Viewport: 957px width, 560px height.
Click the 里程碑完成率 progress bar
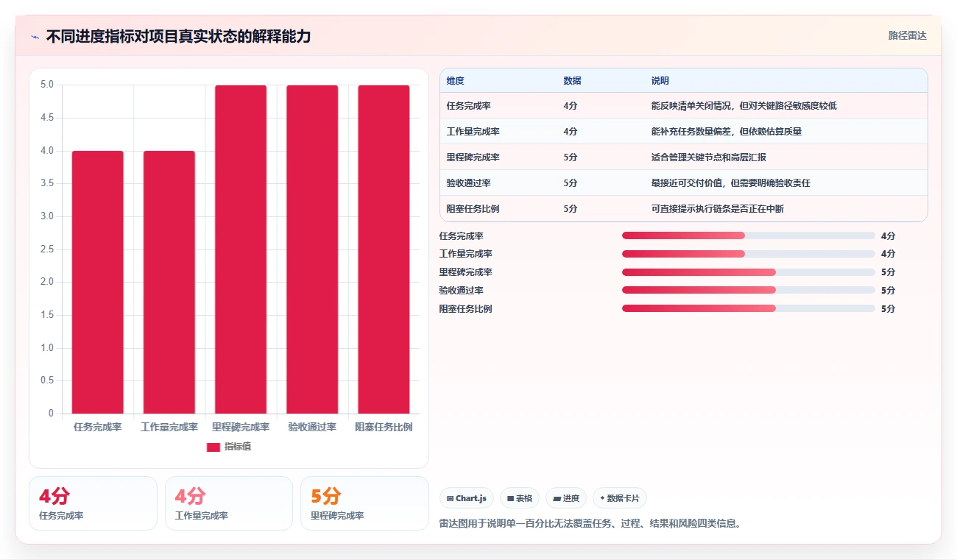(x=748, y=272)
